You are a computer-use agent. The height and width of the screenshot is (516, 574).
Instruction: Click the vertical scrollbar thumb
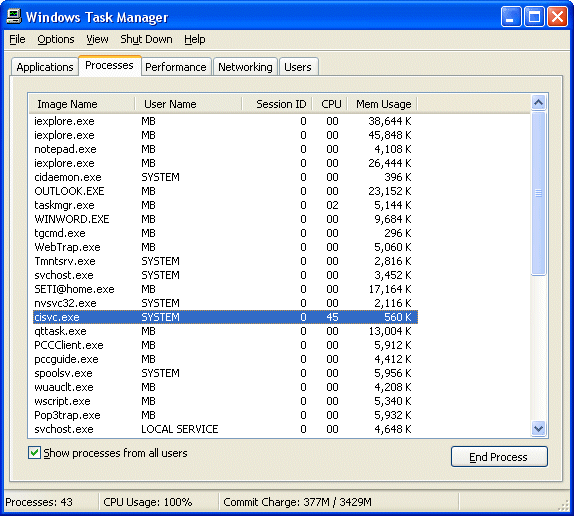tap(538, 193)
